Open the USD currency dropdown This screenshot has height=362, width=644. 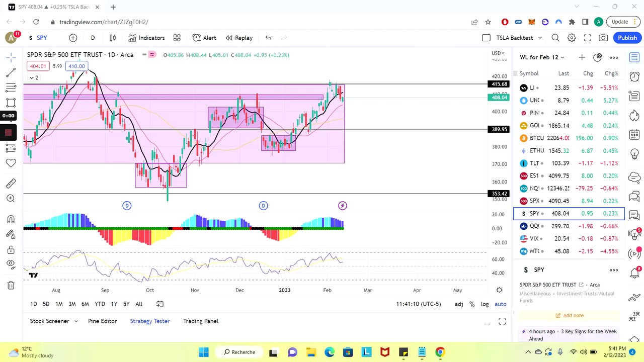point(498,53)
